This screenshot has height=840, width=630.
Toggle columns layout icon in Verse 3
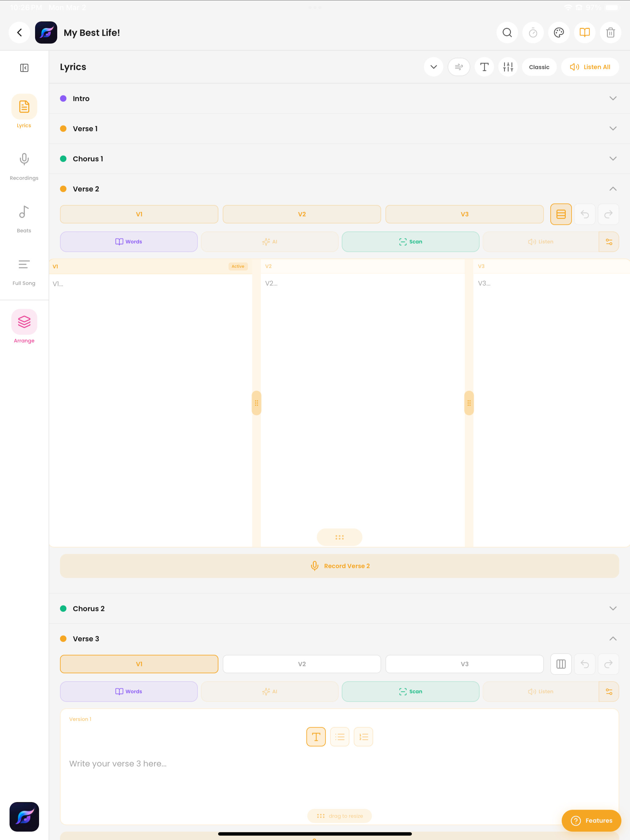pyautogui.click(x=561, y=664)
